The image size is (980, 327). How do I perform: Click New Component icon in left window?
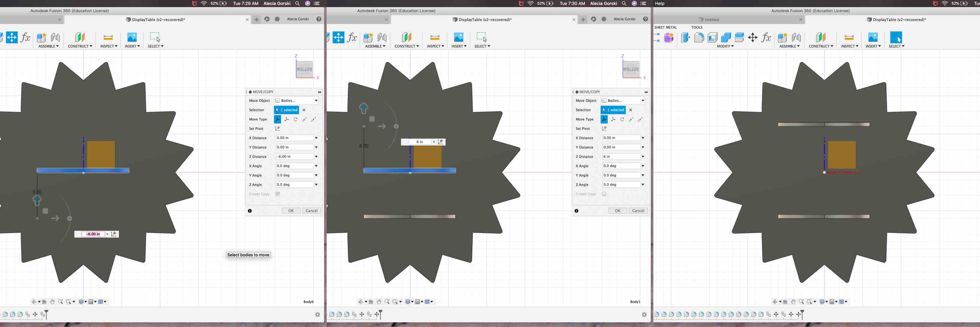click(x=41, y=37)
